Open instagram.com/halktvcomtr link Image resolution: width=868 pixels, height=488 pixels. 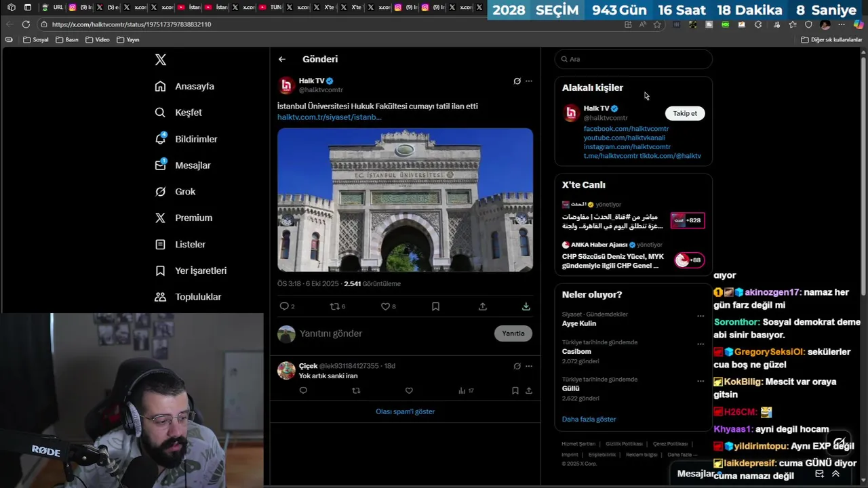coord(627,146)
